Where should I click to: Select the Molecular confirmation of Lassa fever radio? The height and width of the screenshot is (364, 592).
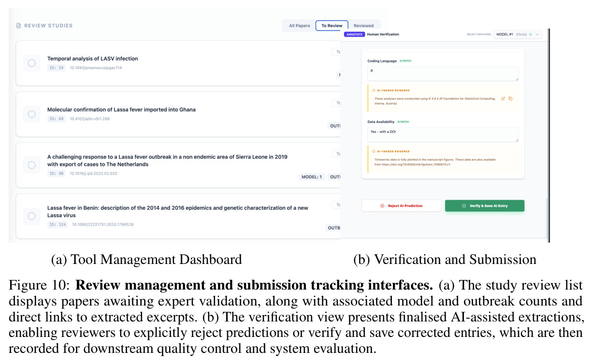click(x=31, y=114)
